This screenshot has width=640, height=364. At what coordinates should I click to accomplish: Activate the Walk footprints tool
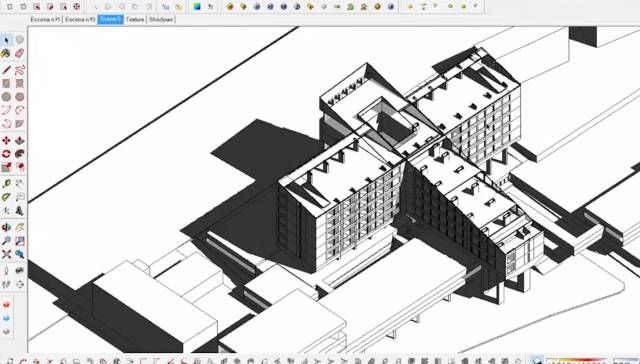click(6, 284)
